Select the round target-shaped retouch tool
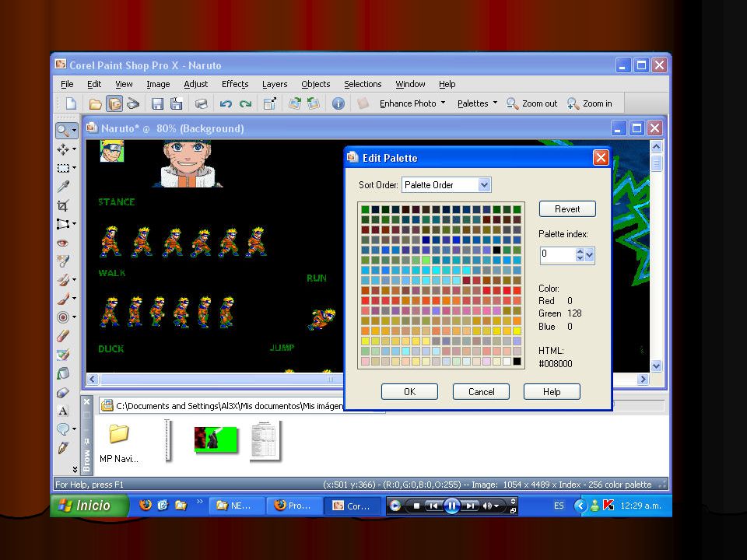Viewport: 747px width, 560px height. (63, 317)
